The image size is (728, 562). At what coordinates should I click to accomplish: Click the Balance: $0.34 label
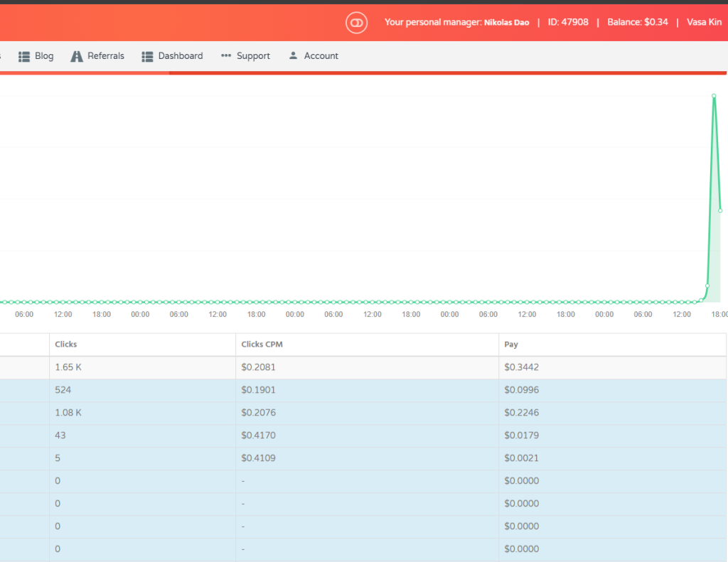pyautogui.click(x=638, y=22)
